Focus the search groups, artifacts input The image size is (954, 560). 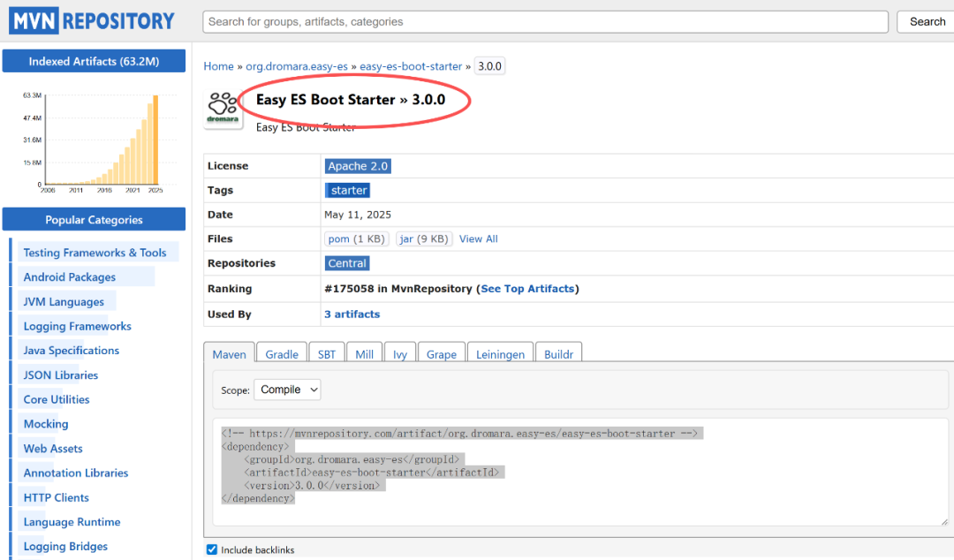[x=545, y=21]
